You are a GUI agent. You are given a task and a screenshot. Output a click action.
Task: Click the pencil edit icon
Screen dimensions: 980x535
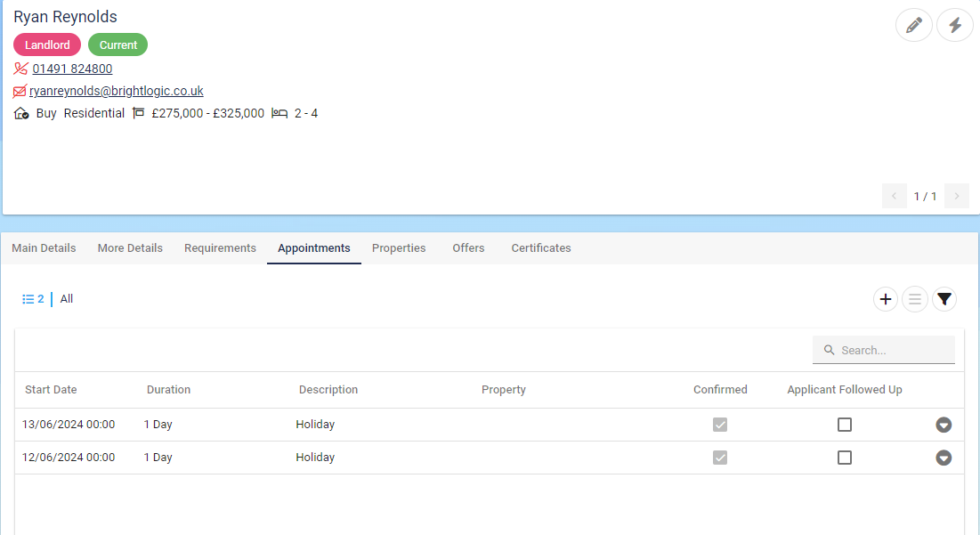(914, 25)
